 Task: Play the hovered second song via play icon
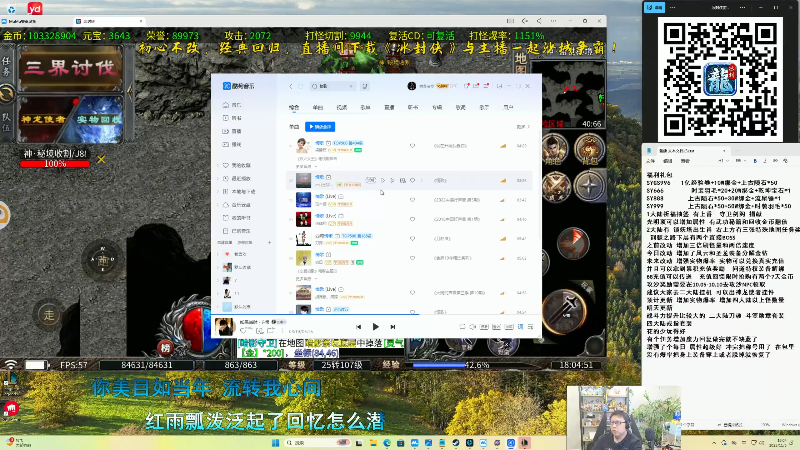click(383, 180)
